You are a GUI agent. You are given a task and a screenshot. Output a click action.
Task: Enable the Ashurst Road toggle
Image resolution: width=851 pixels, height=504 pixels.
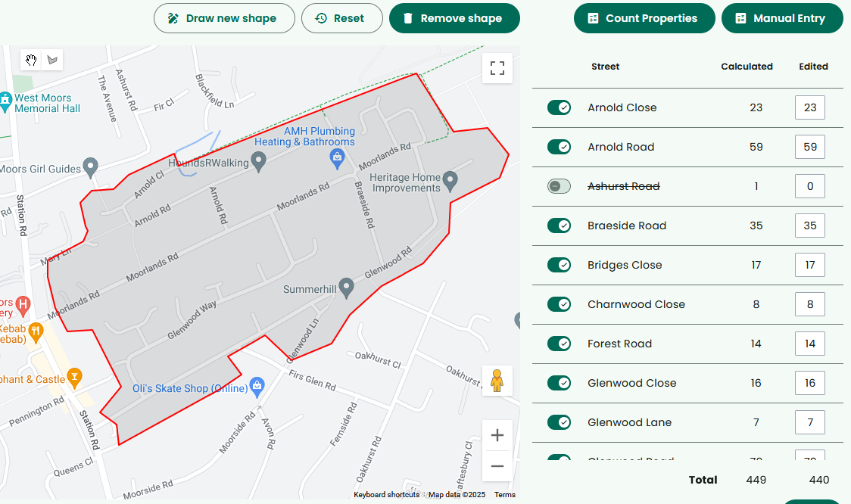point(560,186)
